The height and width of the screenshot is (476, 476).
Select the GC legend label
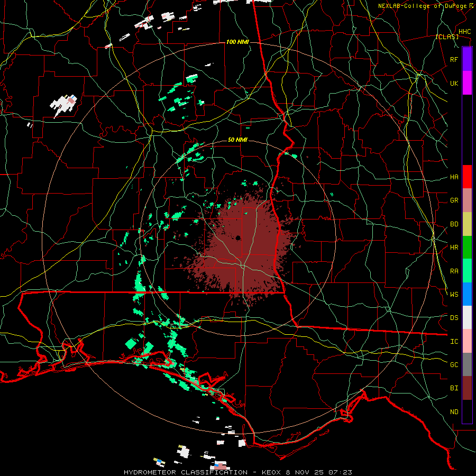[x=454, y=365]
